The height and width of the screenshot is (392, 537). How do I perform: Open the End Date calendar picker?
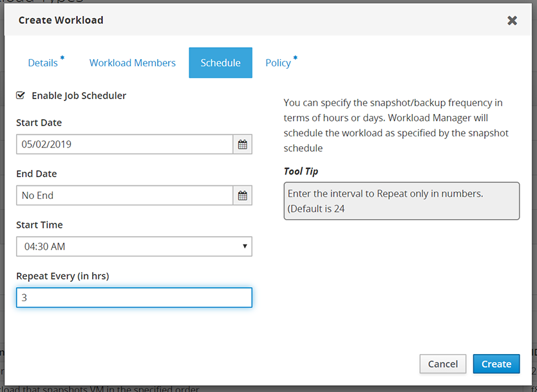(243, 196)
